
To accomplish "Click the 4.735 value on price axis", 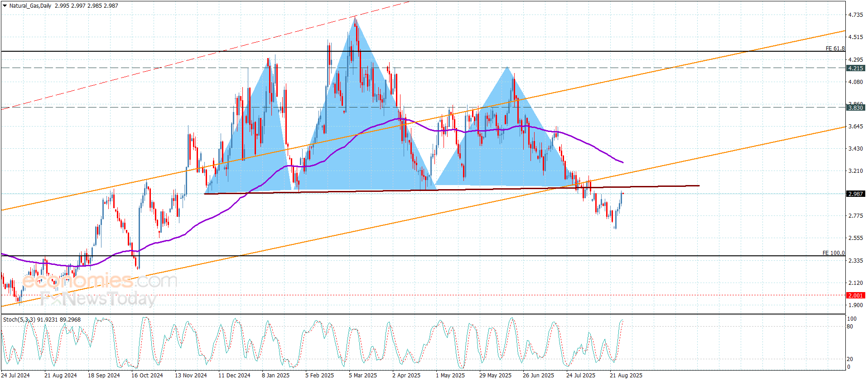I will (x=855, y=15).
